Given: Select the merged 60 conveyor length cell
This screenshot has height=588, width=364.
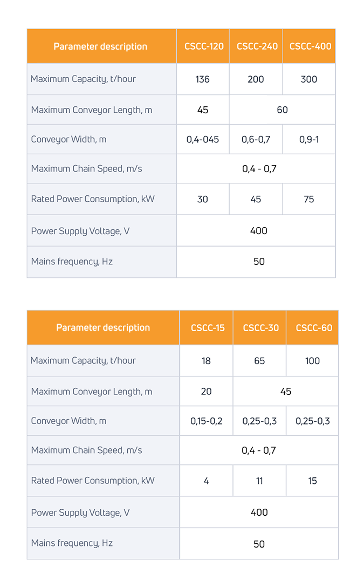Looking at the screenshot, I should [x=282, y=110].
